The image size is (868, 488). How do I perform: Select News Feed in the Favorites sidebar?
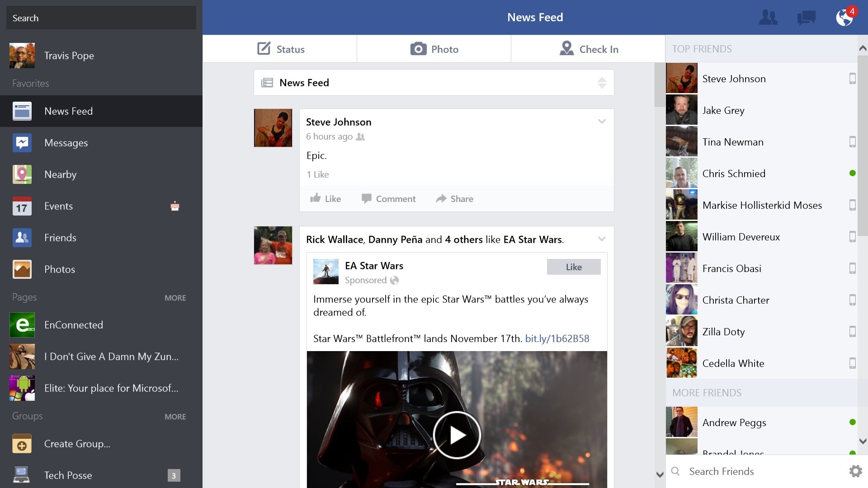[101, 111]
